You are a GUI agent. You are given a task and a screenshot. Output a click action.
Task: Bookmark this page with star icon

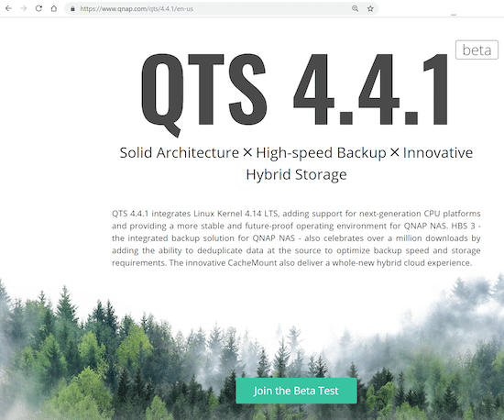click(x=370, y=8)
